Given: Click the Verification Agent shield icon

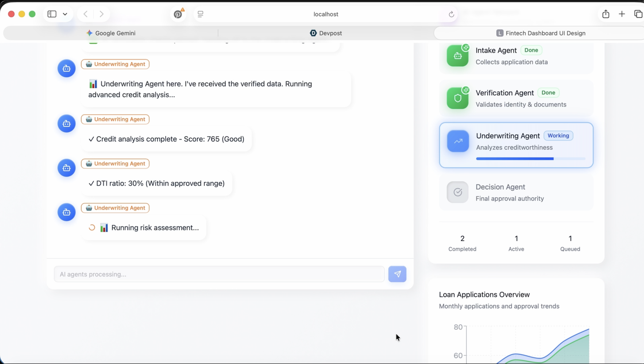Looking at the screenshot, I should point(457,98).
